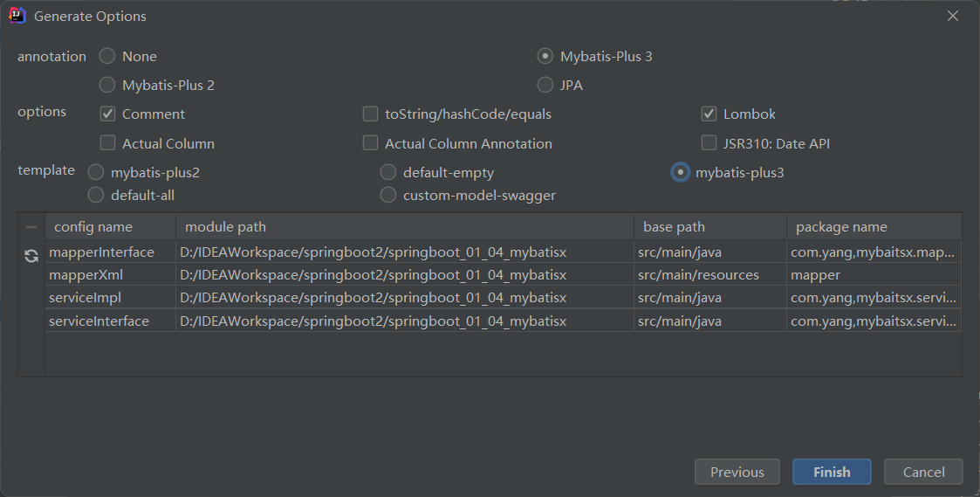This screenshot has width=980, height=497.
Task: Close the Generate Options dialog
Action: tap(953, 16)
